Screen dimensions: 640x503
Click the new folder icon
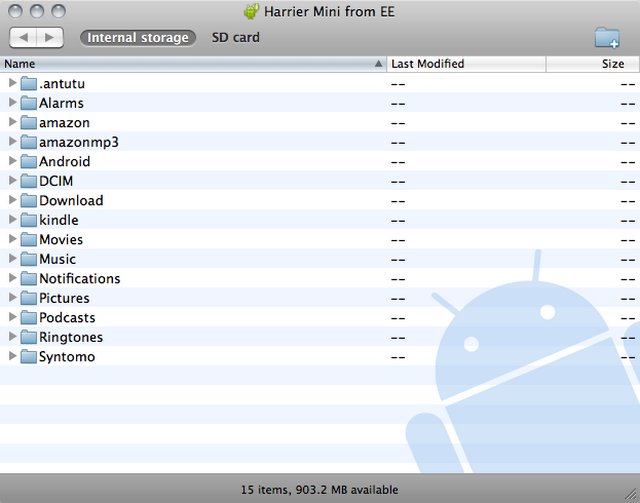click(x=607, y=38)
